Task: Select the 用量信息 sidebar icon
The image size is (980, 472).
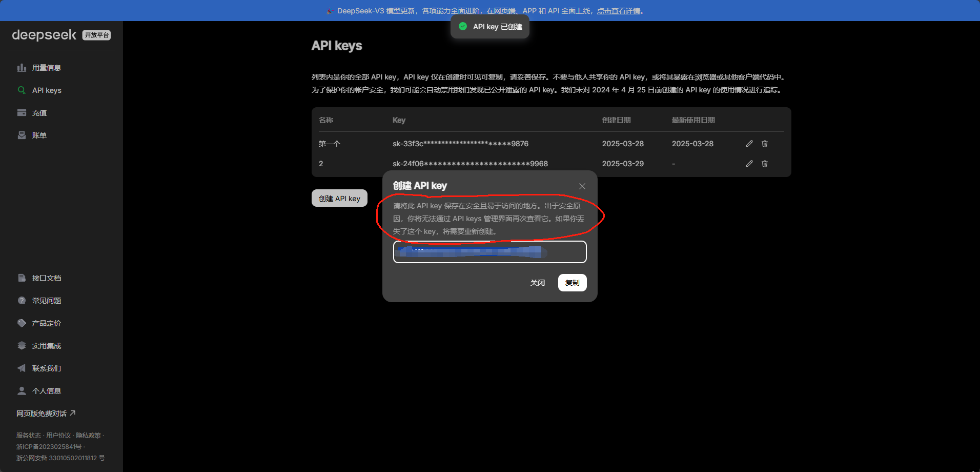Action: point(22,67)
